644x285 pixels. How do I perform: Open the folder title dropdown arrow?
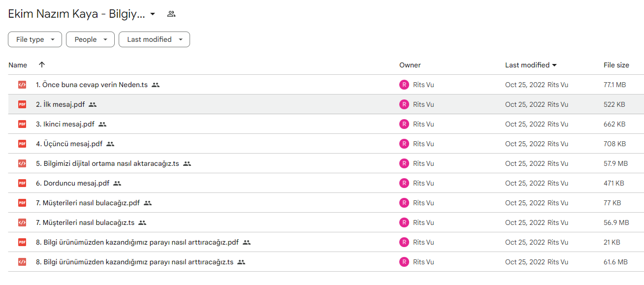(153, 14)
